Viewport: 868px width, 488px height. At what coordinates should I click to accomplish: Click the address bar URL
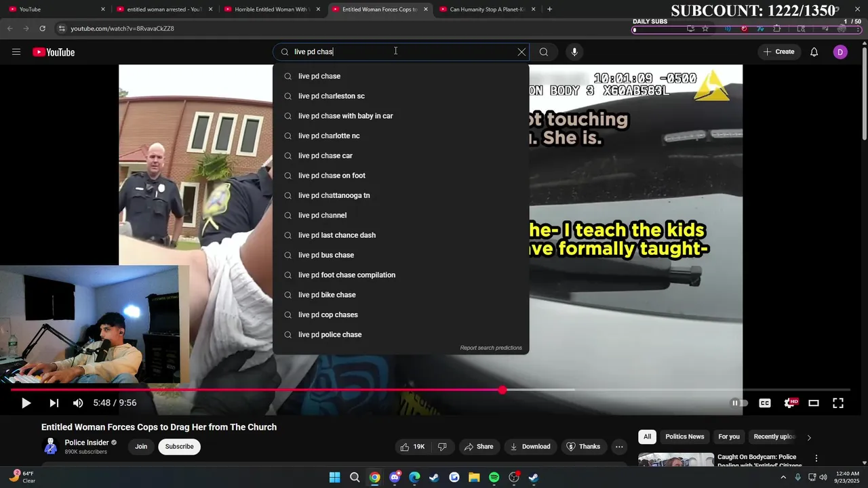click(x=122, y=28)
